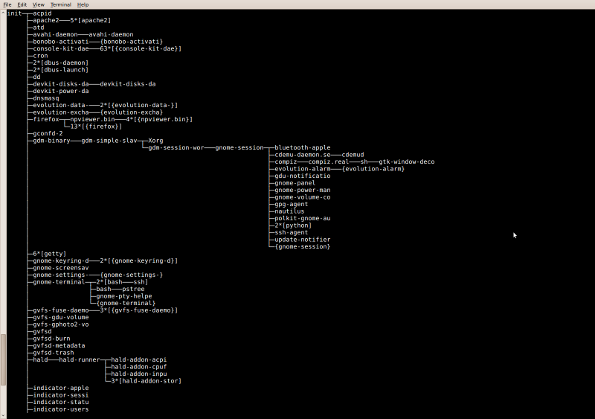The height and width of the screenshot is (419, 595).
Task: Click the pstree text after bash
Action: [133, 289]
